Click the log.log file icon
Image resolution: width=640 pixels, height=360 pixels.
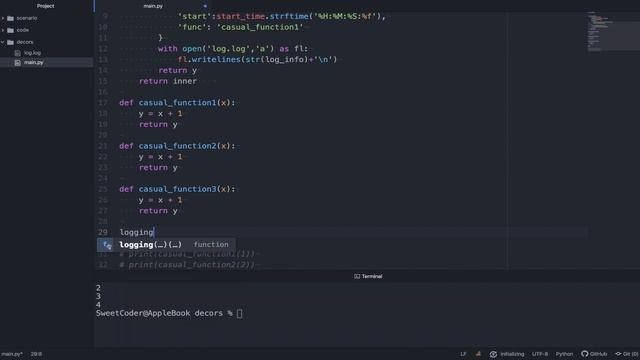tap(18, 53)
